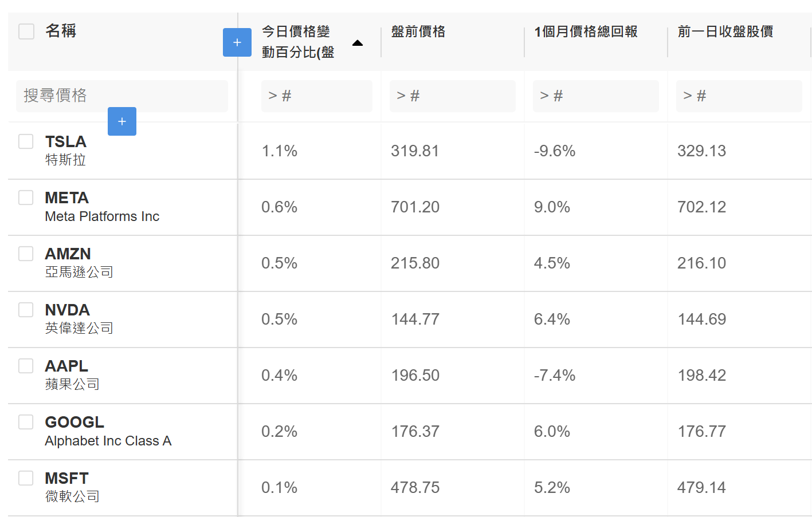Tick the TSLA row checkbox
Image resolution: width=812 pixels, height=517 pixels.
pos(26,141)
